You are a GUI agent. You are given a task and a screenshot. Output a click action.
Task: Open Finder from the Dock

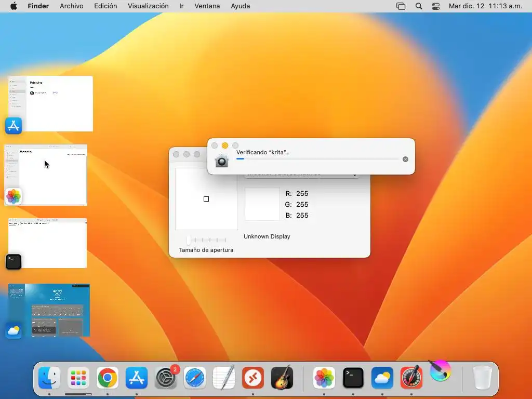point(49,378)
